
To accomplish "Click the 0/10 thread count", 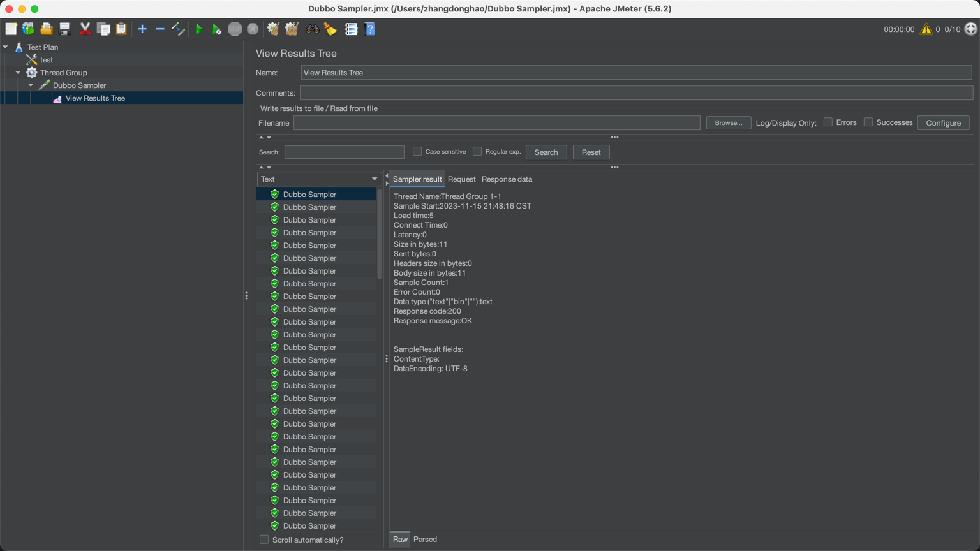I will pos(953,29).
